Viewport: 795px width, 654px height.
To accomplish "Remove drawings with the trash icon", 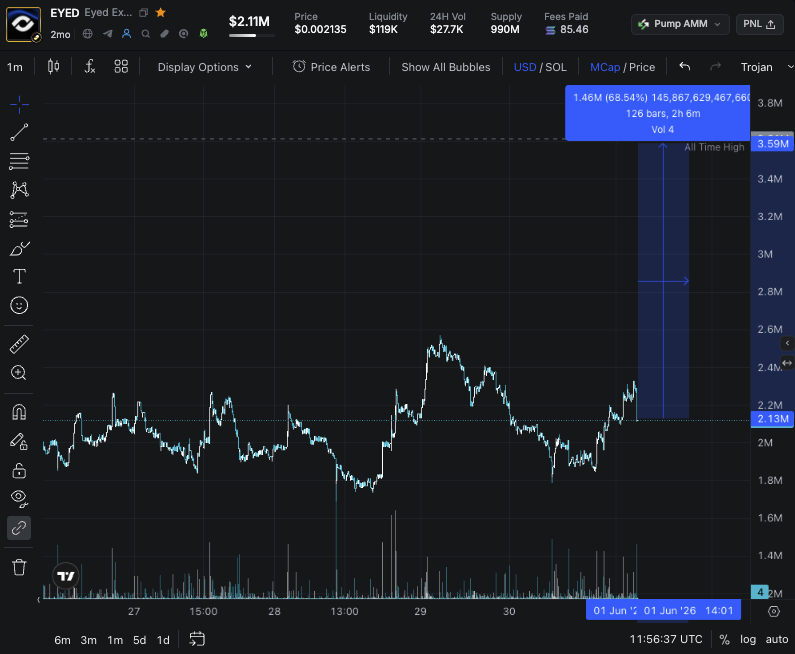I will point(19,567).
